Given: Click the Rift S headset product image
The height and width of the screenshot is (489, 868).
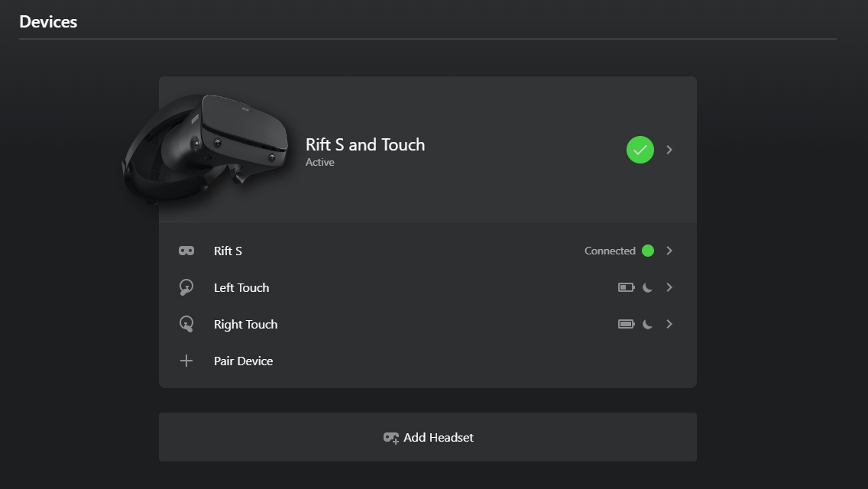Looking at the screenshot, I should click(x=205, y=148).
